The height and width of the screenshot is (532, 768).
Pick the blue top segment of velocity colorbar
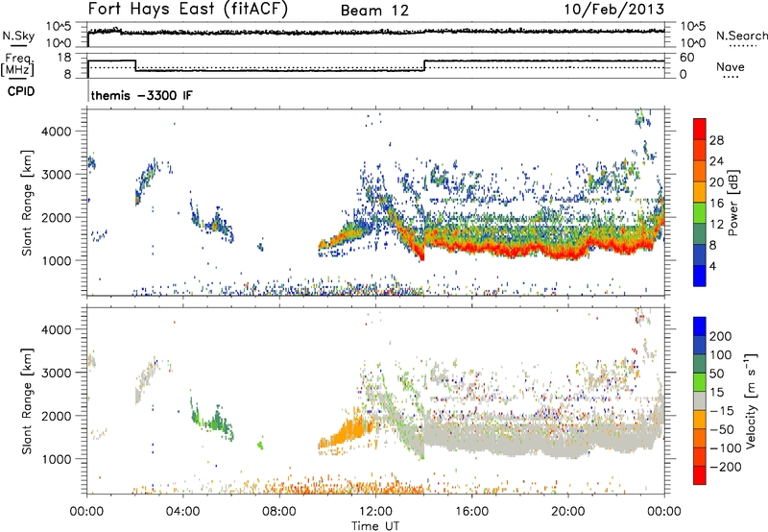click(700, 326)
